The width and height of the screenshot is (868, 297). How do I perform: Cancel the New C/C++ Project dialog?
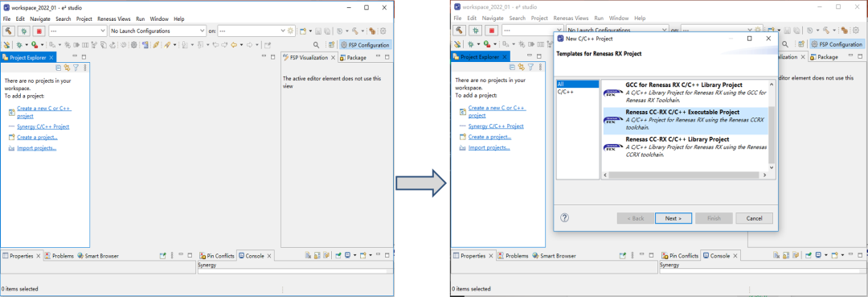754,218
